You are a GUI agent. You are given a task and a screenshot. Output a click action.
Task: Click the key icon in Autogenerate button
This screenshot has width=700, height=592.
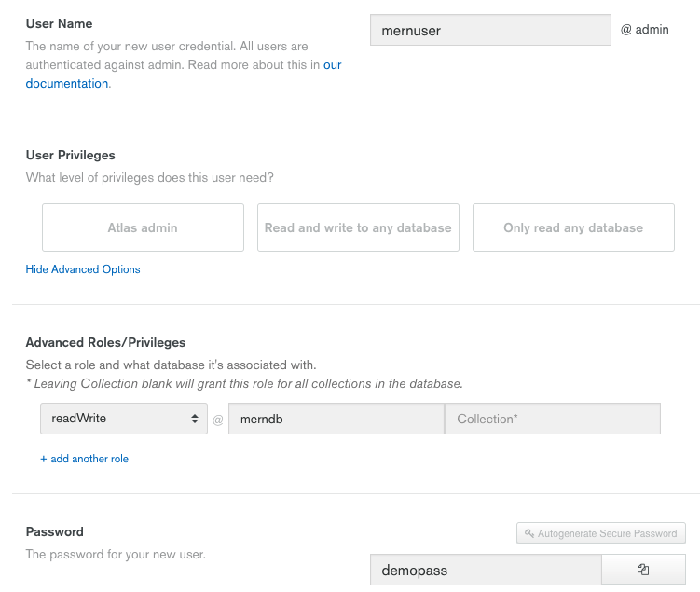pyautogui.click(x=529, y=533)
